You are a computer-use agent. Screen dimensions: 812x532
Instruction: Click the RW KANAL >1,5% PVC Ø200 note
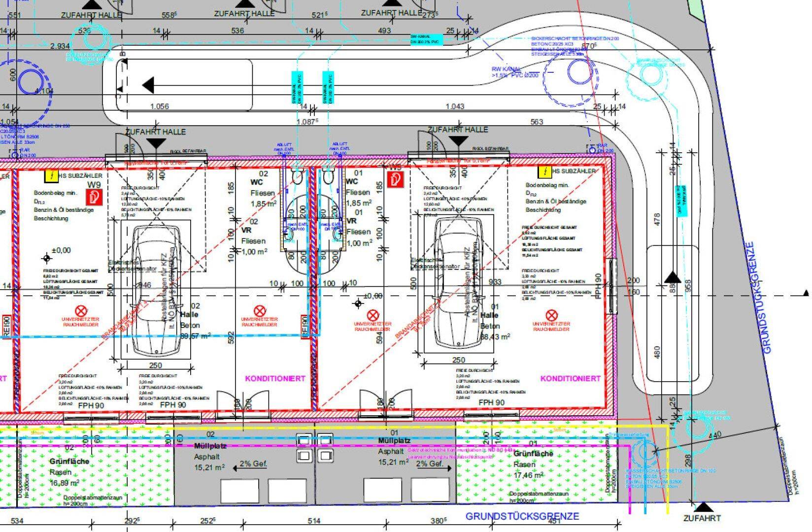[515, 72]
